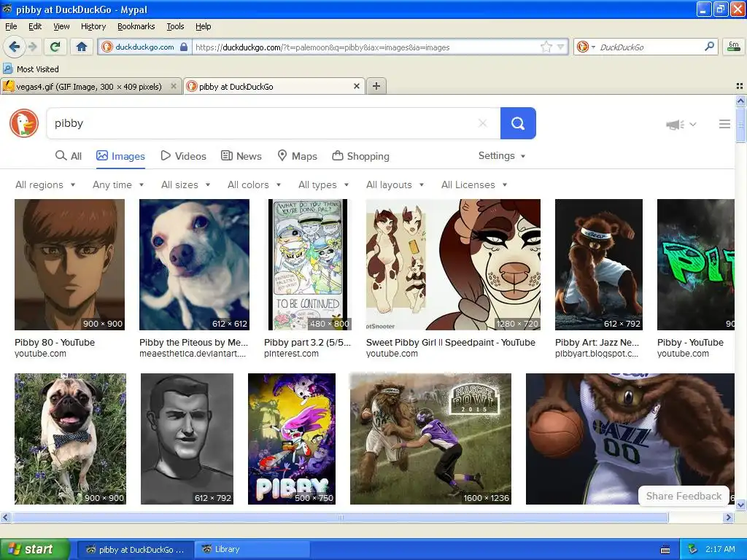747x560 pixels.
Task: Open the All Licenses filter
Action: (x=474, y=184)
